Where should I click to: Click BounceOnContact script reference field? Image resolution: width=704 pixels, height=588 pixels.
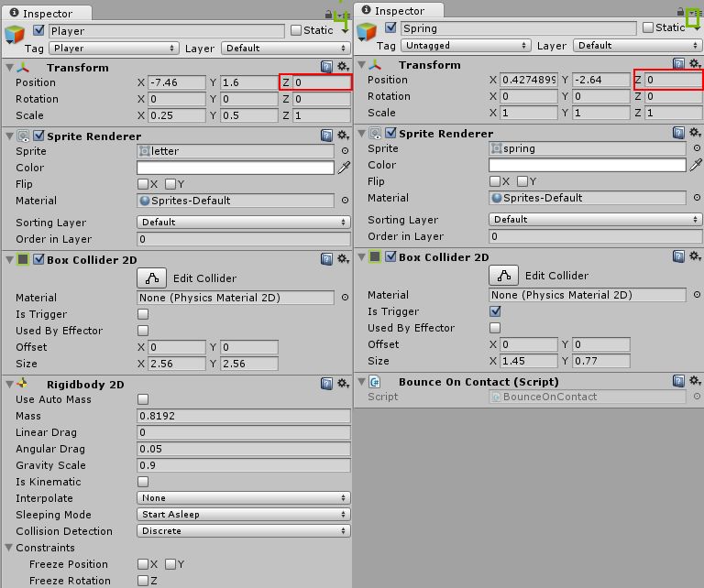click(x=588, y=397)
